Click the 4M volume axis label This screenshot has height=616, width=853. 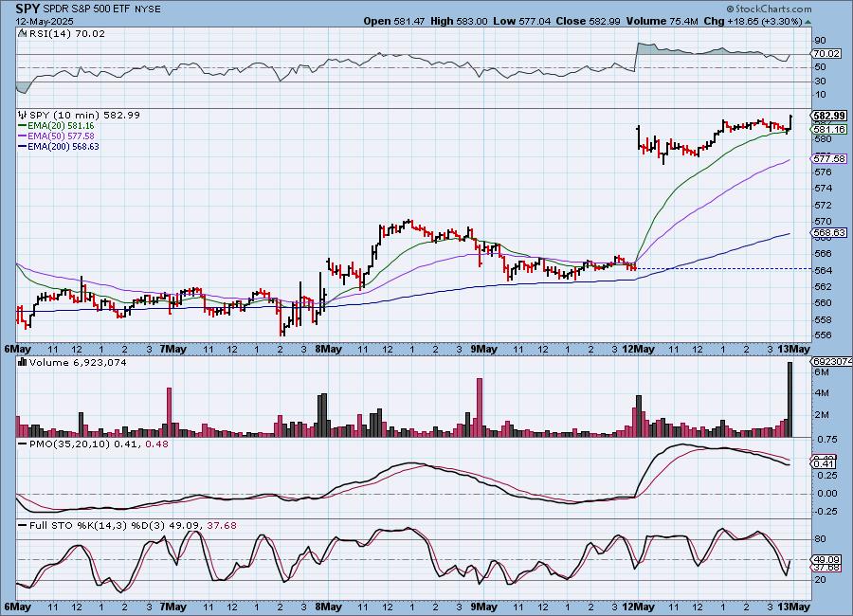pyautogui.click(x=822, y=393)
